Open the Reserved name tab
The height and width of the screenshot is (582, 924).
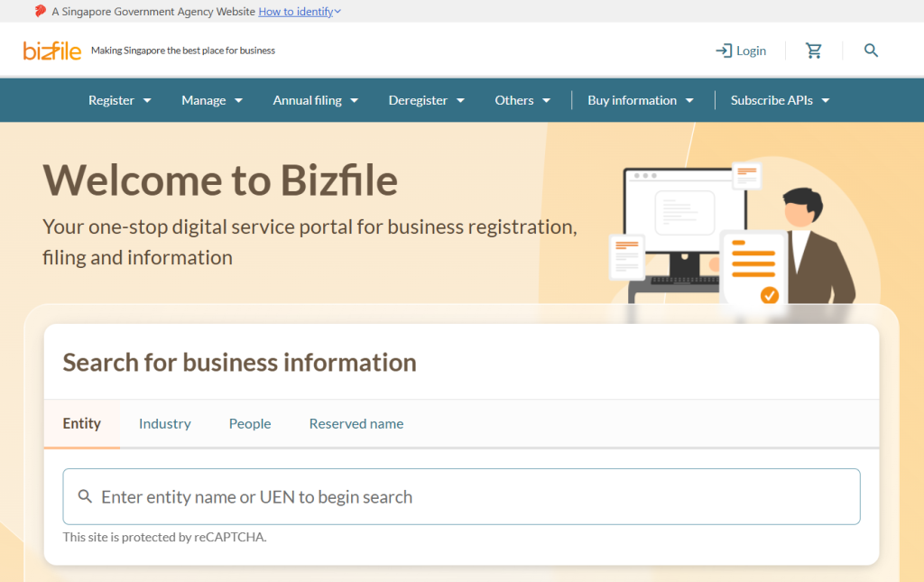[356, 423]
